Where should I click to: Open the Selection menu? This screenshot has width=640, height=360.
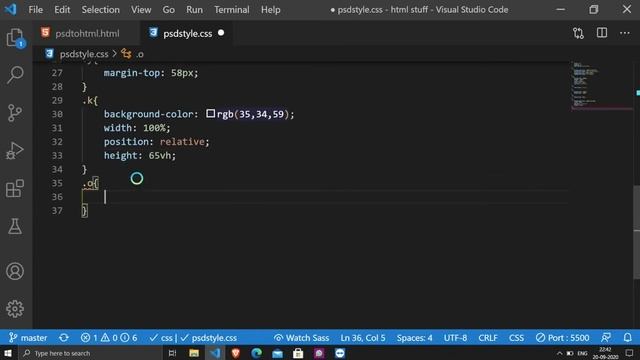point(100,9)
